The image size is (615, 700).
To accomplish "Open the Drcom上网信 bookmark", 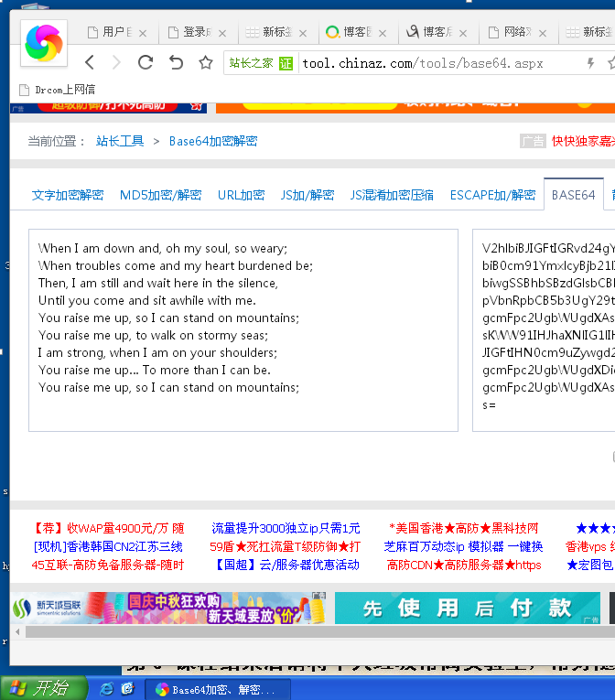I will coord(57,90).
